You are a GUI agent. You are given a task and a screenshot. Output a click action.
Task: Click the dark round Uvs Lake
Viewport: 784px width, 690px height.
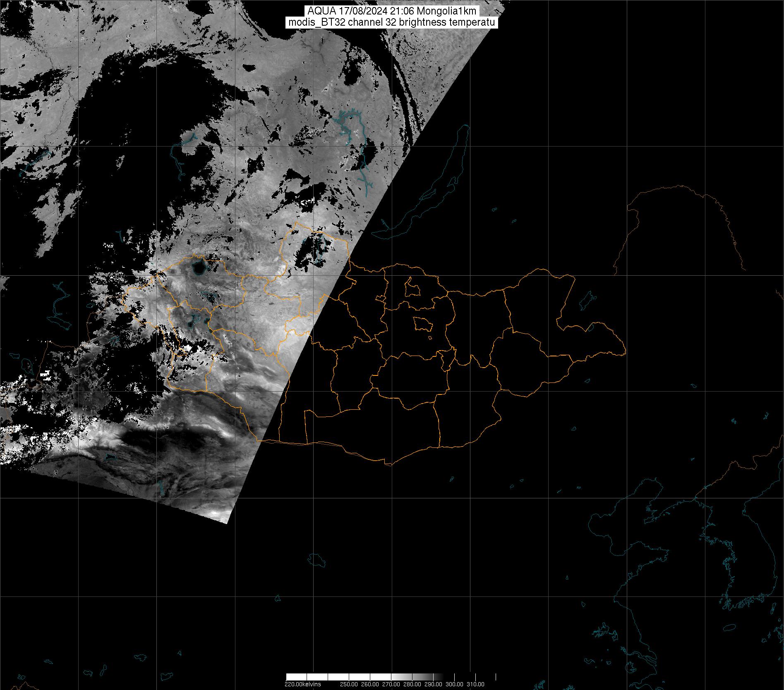coord(199,268)
